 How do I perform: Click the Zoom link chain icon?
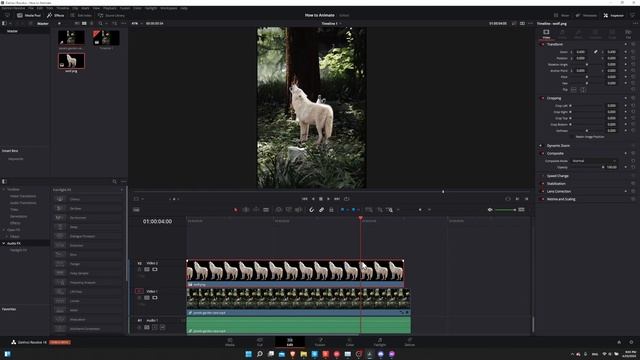click(x=596, y=52)
